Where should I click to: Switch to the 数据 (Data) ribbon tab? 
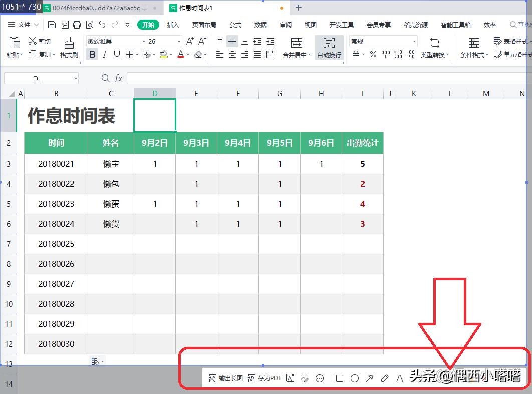click(x=260, y=24)
